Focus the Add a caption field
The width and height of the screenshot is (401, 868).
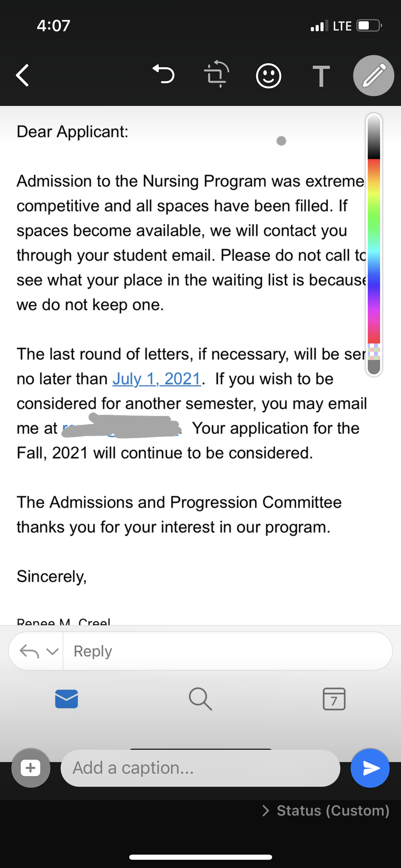point(200,768)
